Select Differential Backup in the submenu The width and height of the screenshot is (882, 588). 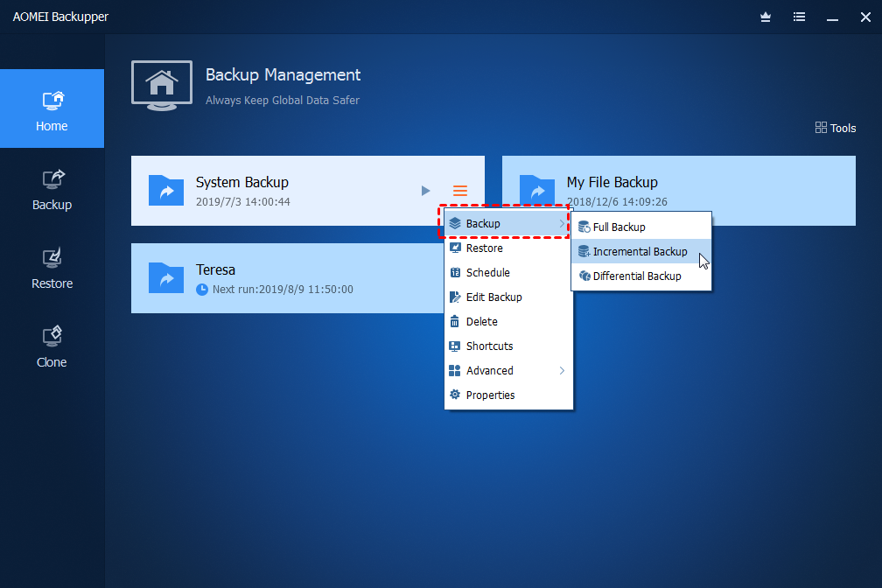pos(641,276)
